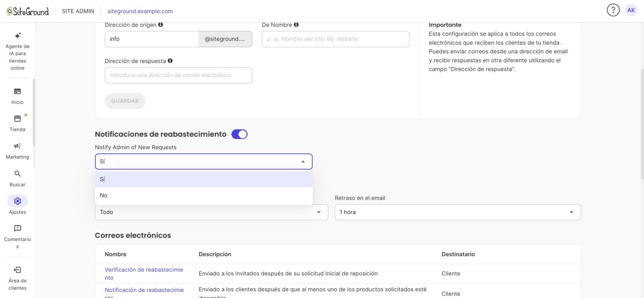Screen dimensions: 644x298
Task: Expand the Todo dropdown
Action: click(x=212, y=212)
